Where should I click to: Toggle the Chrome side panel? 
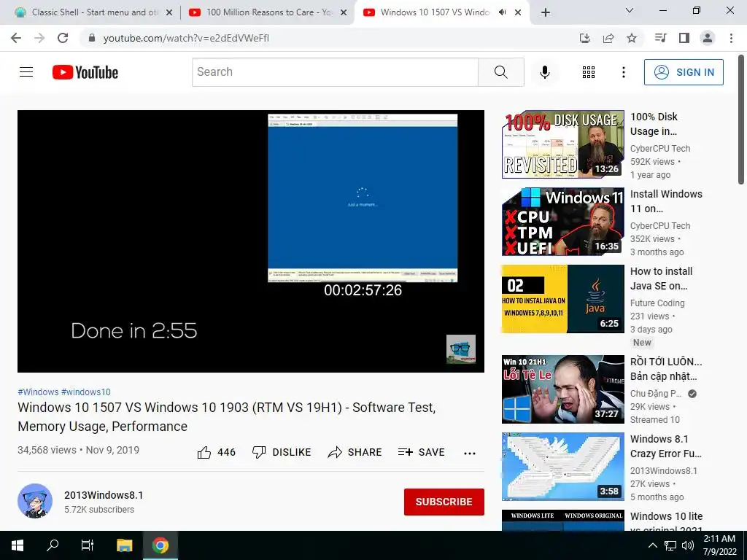pos(684,38)
